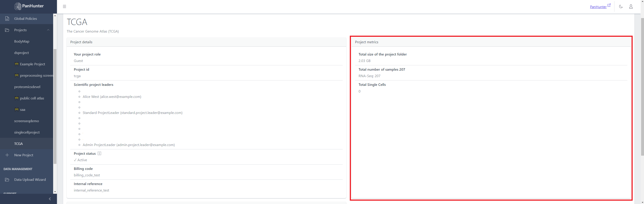
Task: Click the folder icon beside Data Upload Wizard
Action: 8,179
